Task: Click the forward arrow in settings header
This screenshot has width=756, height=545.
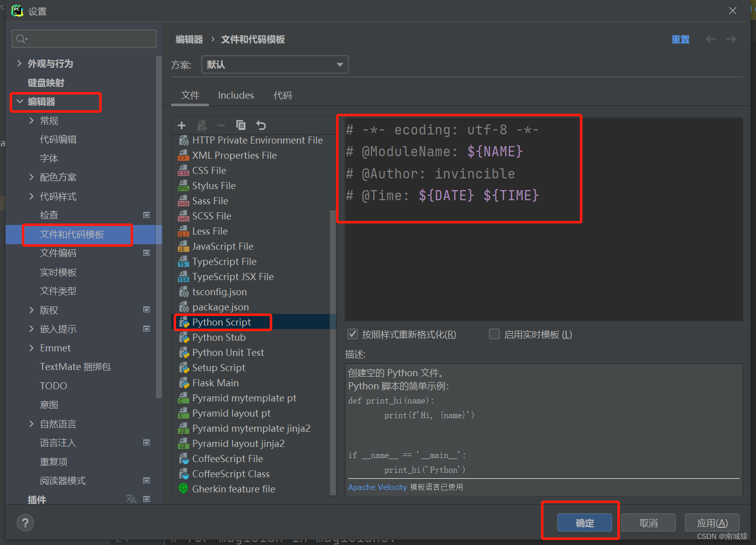Action: 731,39
